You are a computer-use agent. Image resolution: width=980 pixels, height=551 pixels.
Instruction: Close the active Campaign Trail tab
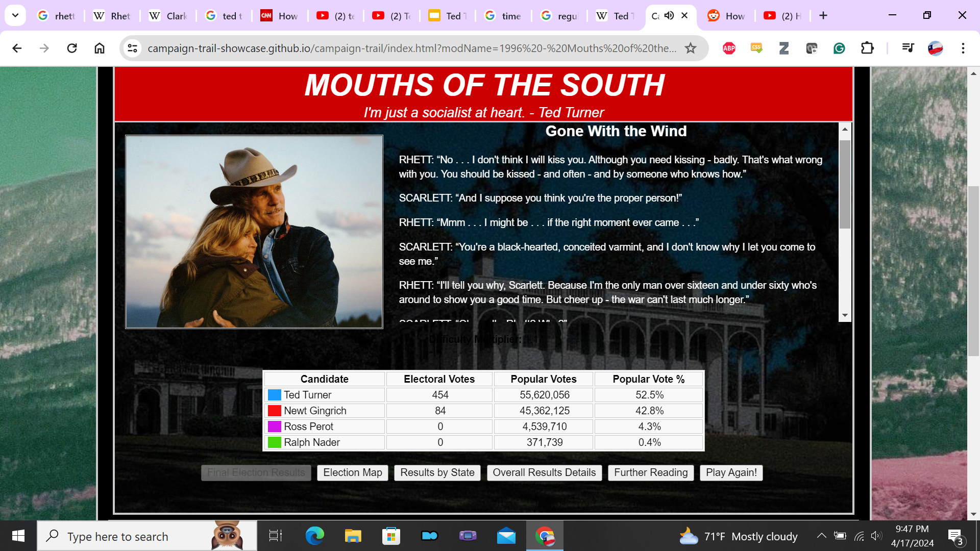click(684, 16)
